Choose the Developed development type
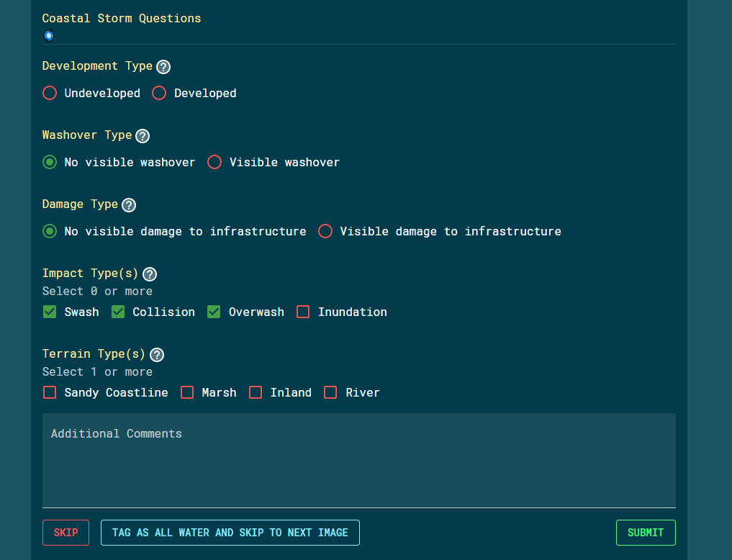This screenshot has width=732, height=560. pyautogui.click(x=158, y=93)
